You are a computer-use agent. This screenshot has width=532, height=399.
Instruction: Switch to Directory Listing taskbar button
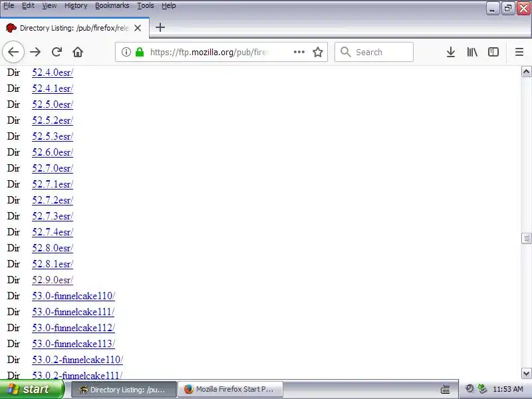(124, 389)
